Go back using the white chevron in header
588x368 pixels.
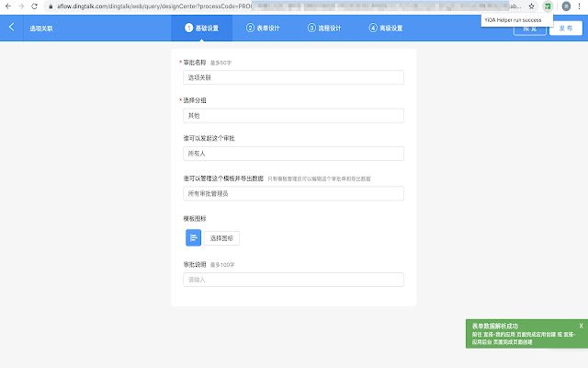click(x=12, y=27)
